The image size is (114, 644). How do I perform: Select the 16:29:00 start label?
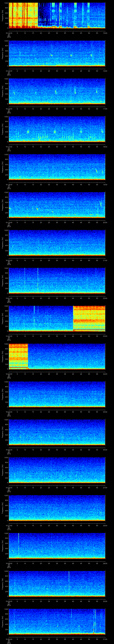(9, 601)
